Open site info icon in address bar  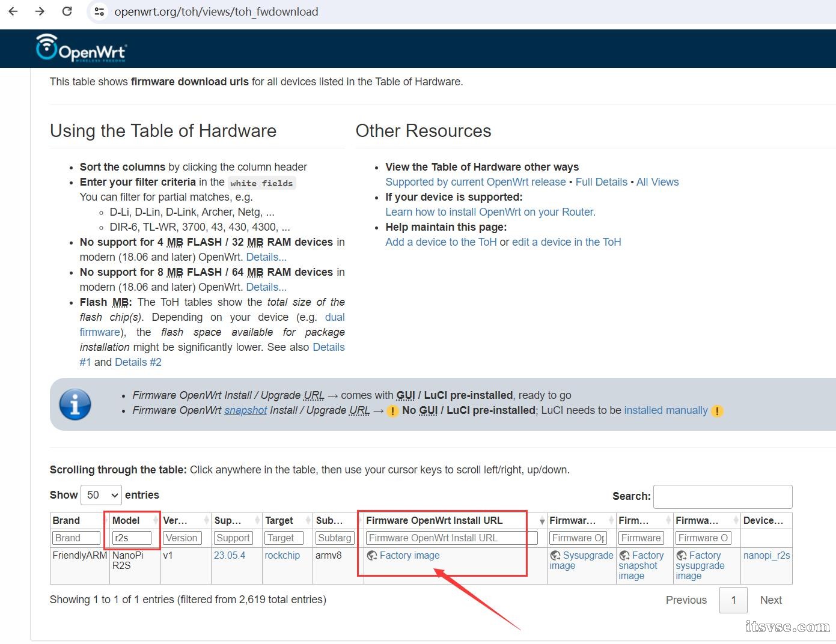click(x=99, y=11)
